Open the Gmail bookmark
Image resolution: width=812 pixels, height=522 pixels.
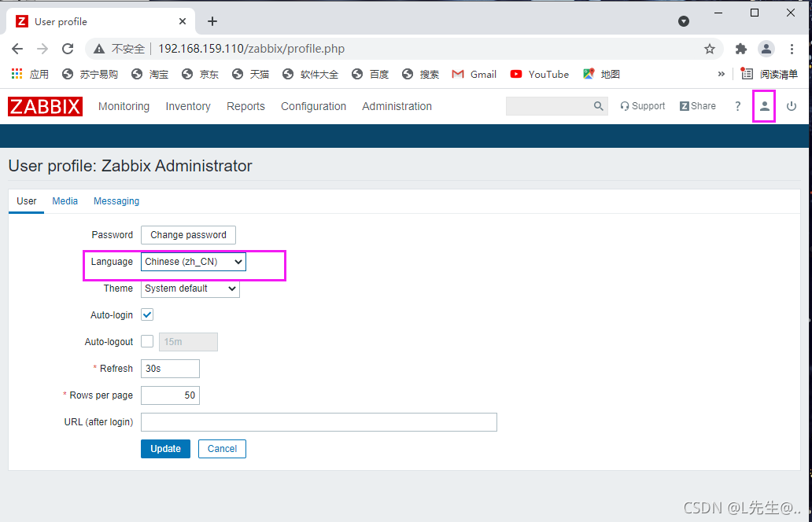474,74
